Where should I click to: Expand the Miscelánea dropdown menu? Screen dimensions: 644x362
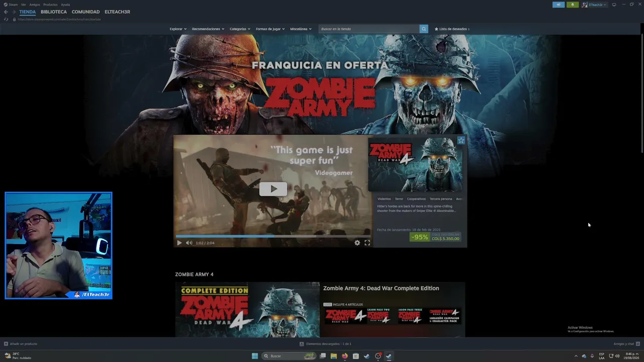(301, 29)
